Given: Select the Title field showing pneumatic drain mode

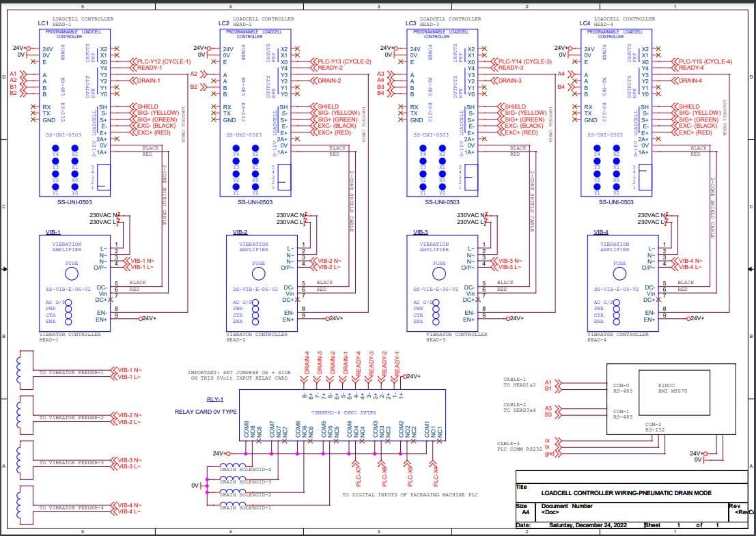Looking at the screenshot, I should 626,492.
